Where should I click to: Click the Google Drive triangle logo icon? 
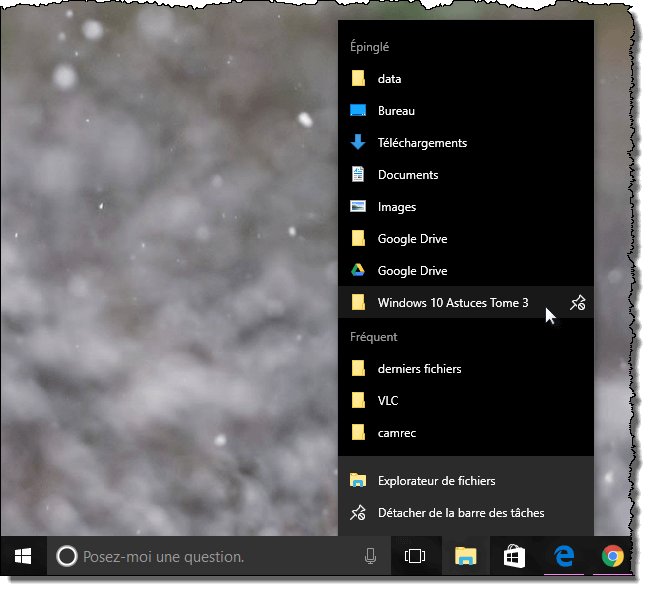click(358, 271)
